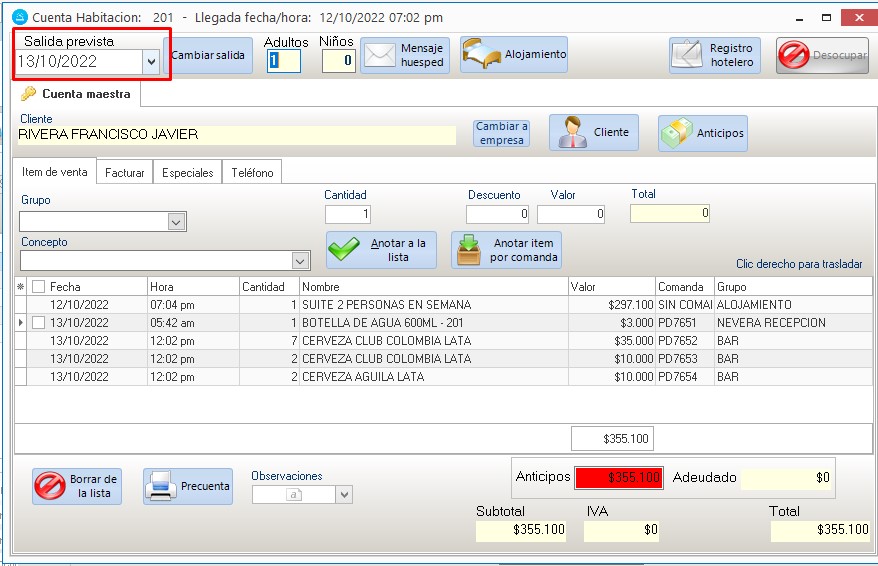878x566 pixels.
Task: Click the Cambiar salida button
Action: [208, 56]
